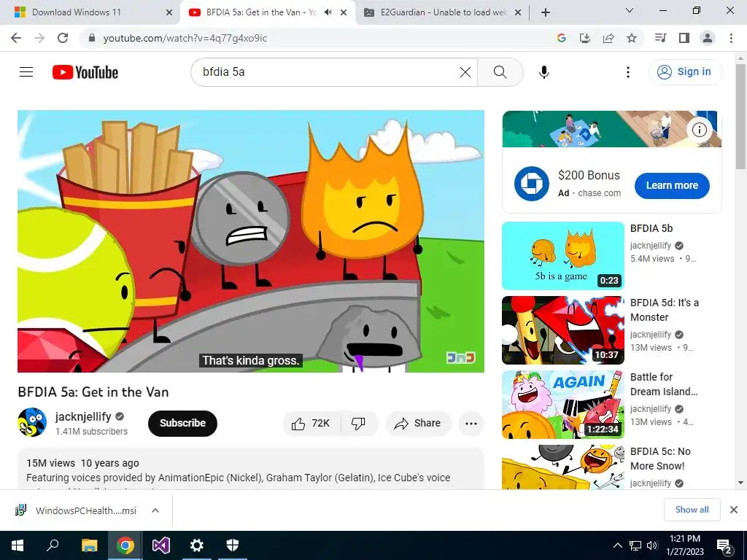Open WindowsPCHealth msi download options arrow

155,510
